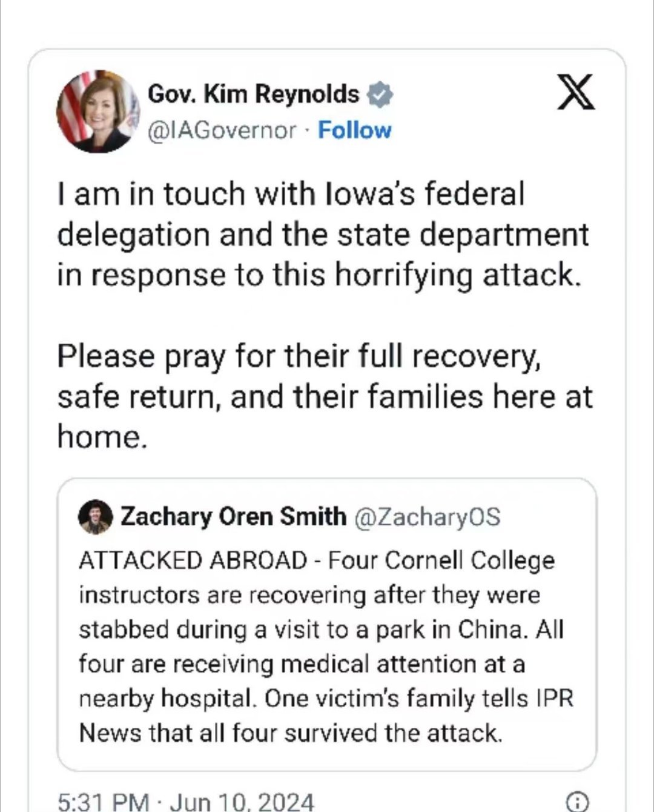Click the 'Cornell College' mention in quoted tweet
This screenshot has height=812, width=654.
coord(469,561)
